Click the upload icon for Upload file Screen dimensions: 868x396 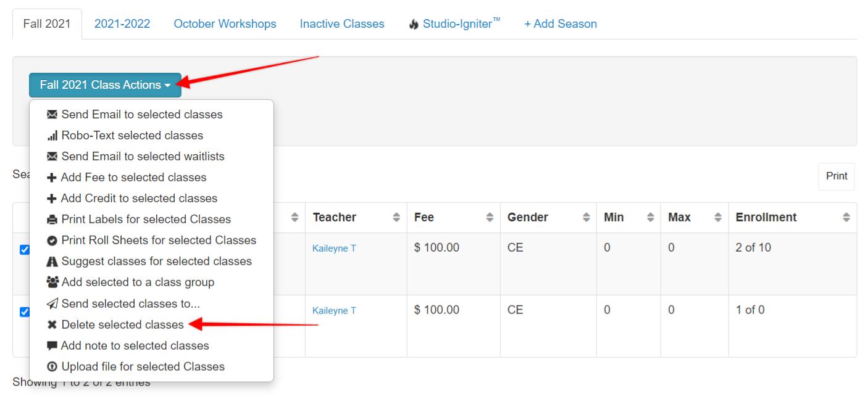(52, 367)
